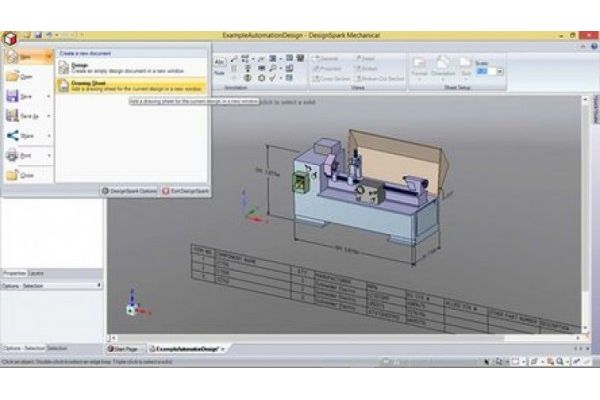
Task: Click the magnifier icon in the Annotation group
Action: (273, 68)
